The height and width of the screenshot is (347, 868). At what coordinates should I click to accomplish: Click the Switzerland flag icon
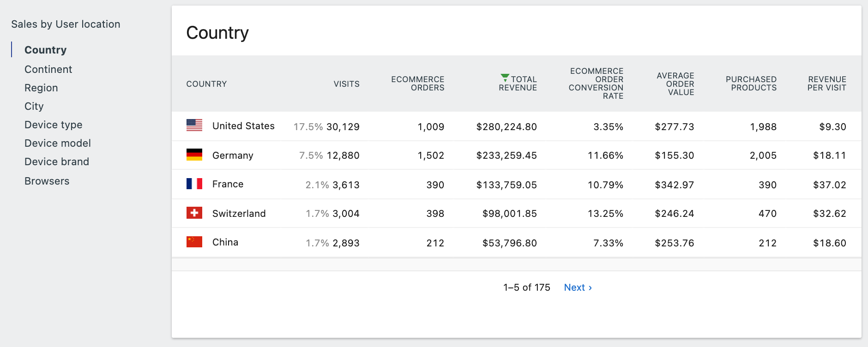(x=194, y=213)
